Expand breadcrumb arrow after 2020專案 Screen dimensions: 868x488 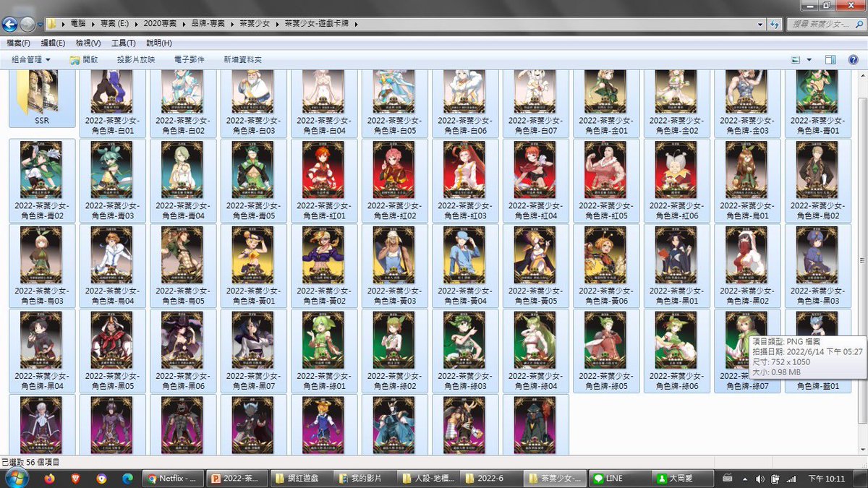point(186,24)
